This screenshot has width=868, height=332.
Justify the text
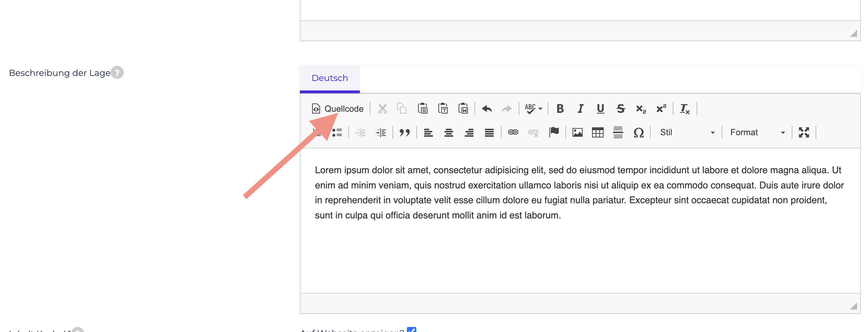tap(489, 132)
